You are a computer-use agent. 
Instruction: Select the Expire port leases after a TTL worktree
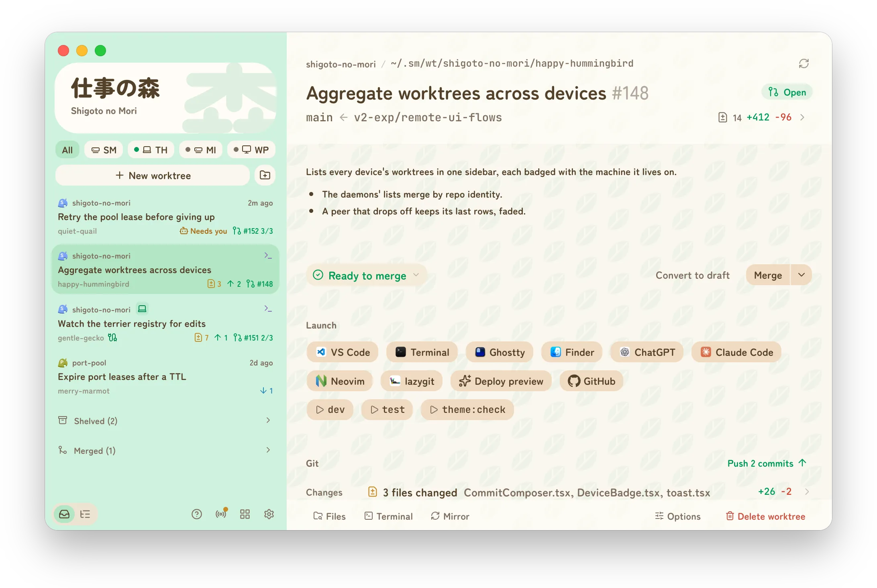pos(165,376)
